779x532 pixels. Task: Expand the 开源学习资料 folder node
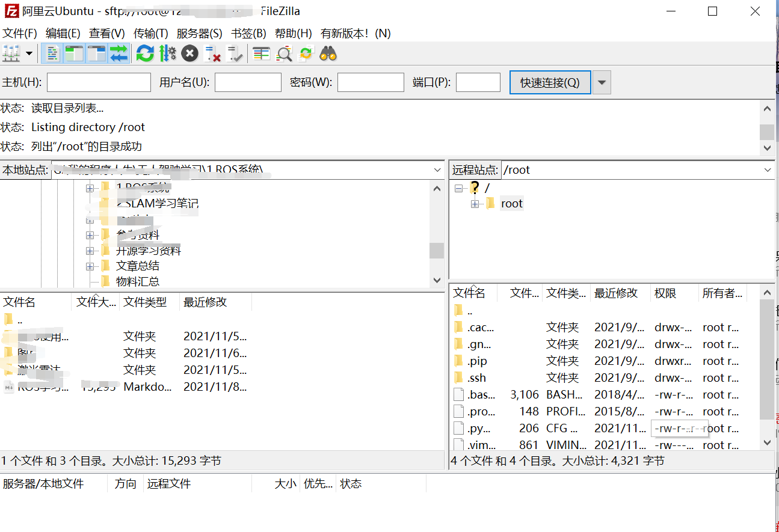pyautogui.click(x=90, y=251)
